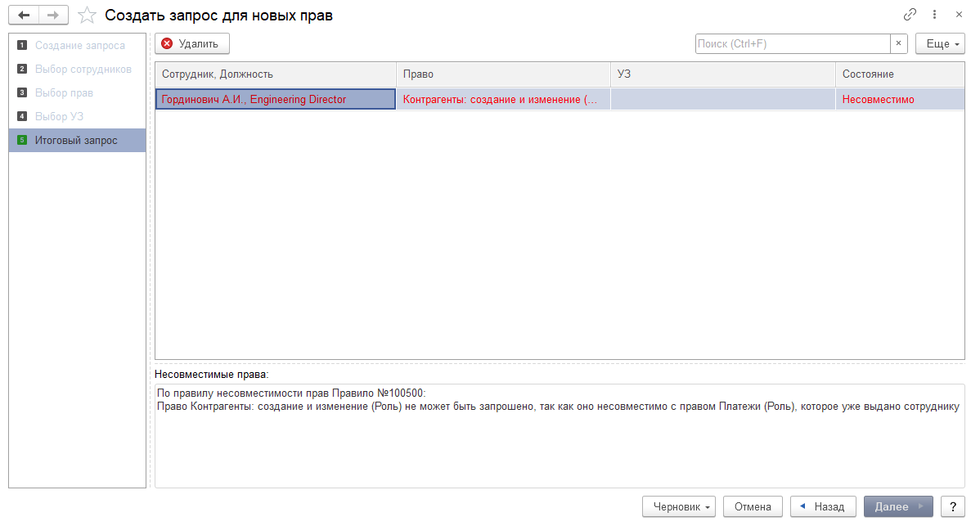
Task: Select the Гординович А.И., Engineering Director cell
Action: click(276, 99)
